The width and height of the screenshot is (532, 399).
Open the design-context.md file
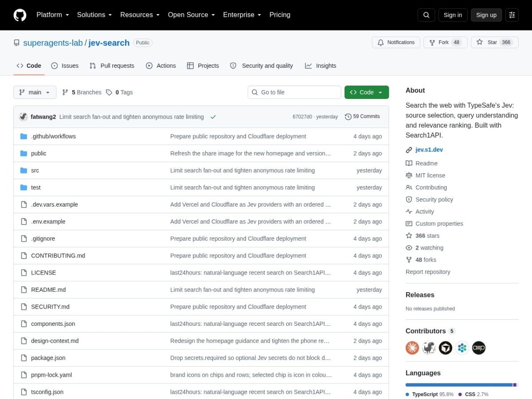[x=55, y=341]
